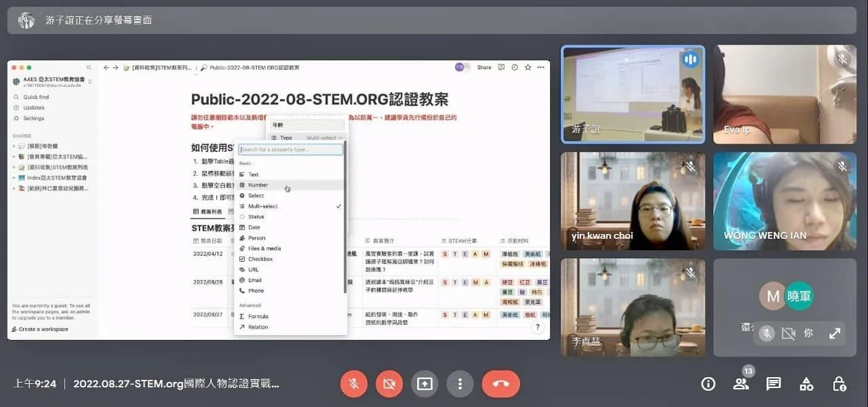Expand the Index亞太STEM教育協會 page

tap(14, 178)
